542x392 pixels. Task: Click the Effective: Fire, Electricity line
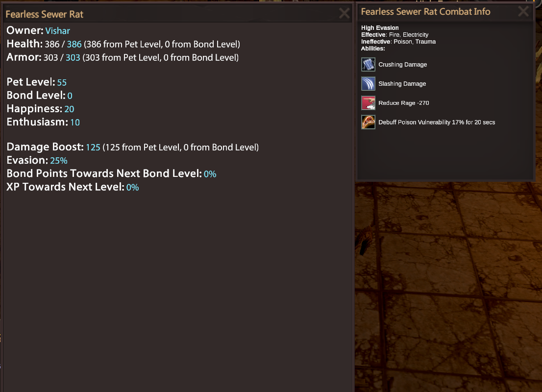tap(395, 35)
